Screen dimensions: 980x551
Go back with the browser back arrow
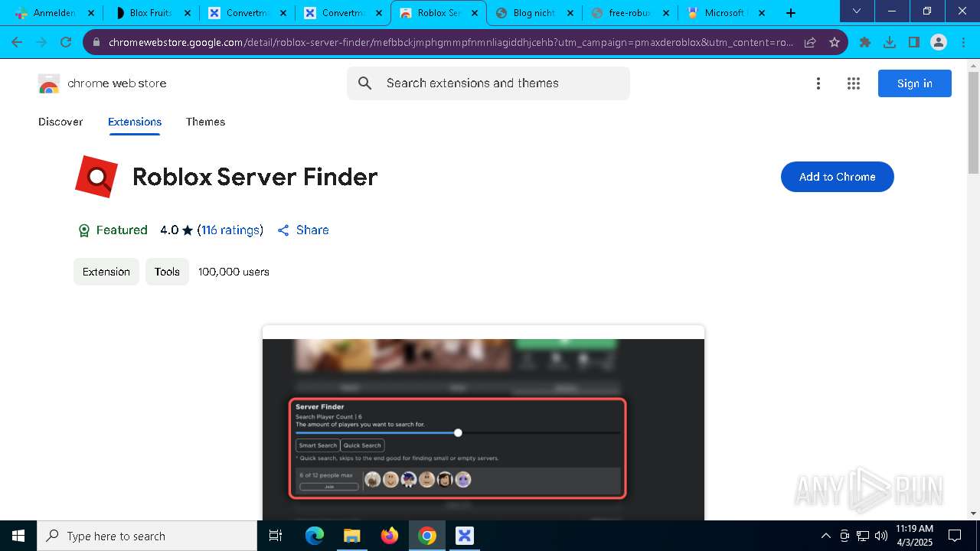pos(17,42)
